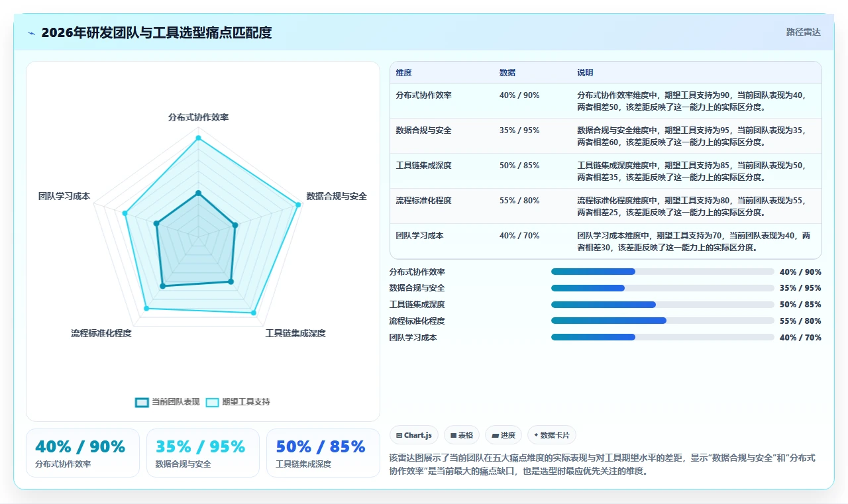Viewport: 848px width, 504px height.
Task: Click the 流程标准化程度 table row name
Action: coord(424,201)
